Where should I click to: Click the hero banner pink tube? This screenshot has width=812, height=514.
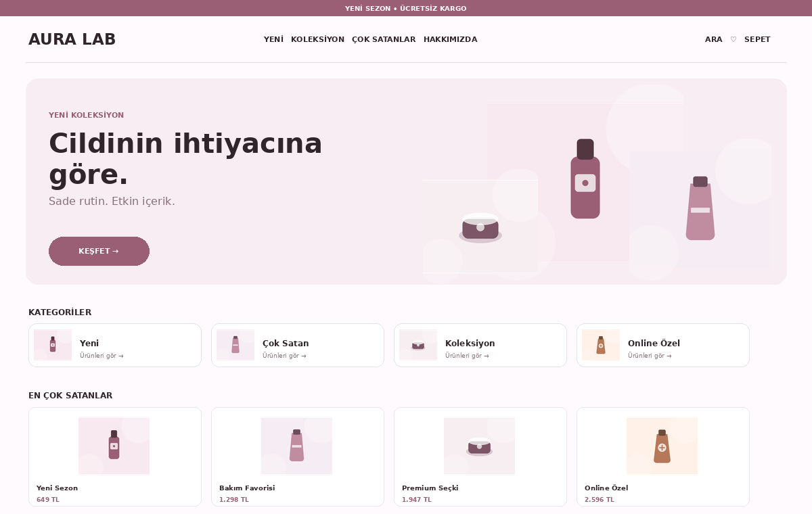tap(700, 208)
